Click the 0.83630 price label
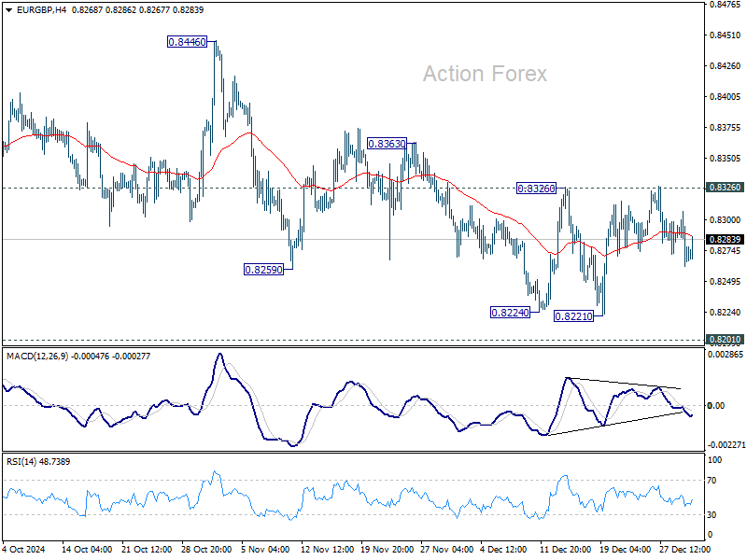The width and height of the screenshot is (747, 560). 387,144
